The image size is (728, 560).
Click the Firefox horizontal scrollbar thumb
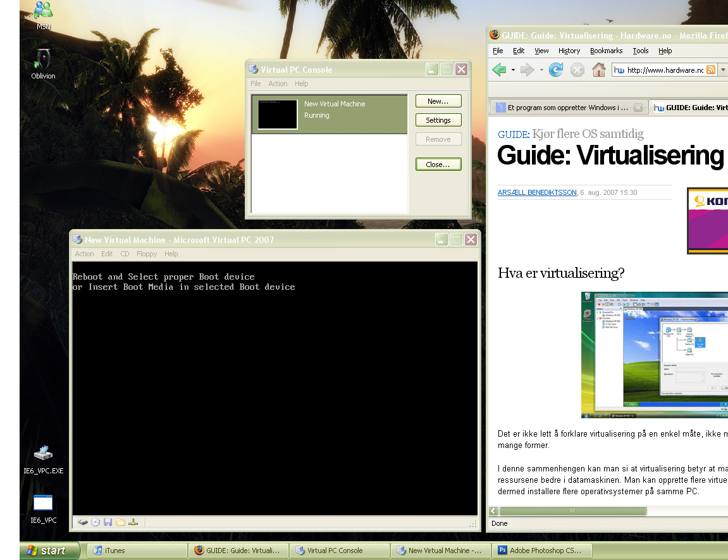tap(572, 511)
